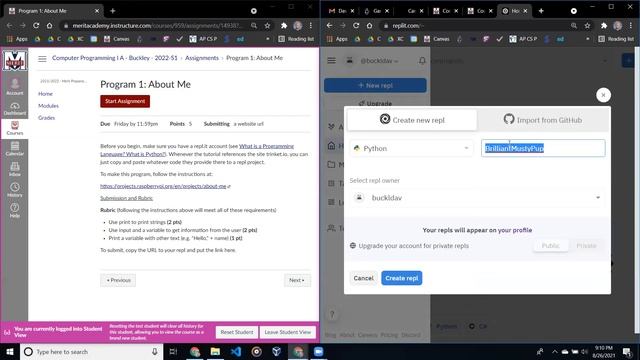Open Reading list in right browser bookmarks
This screenshot has height=360, width=640.
[616, 39]
